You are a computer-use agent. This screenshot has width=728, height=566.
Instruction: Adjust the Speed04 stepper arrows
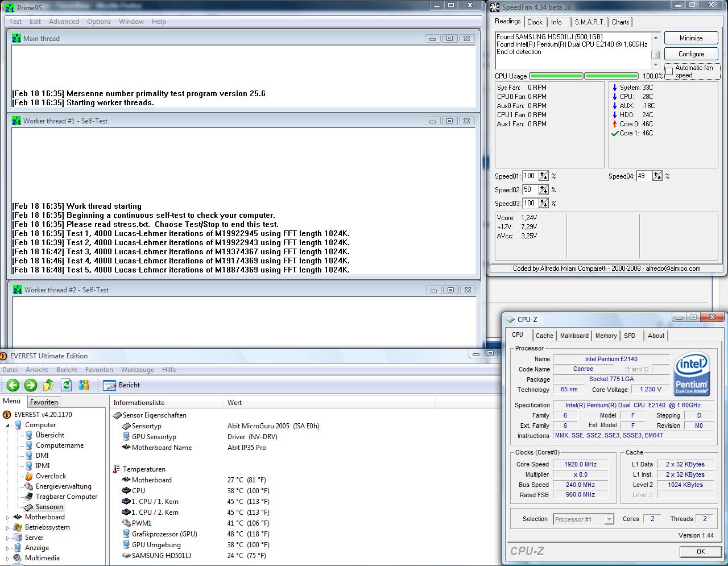pos(657,176)
